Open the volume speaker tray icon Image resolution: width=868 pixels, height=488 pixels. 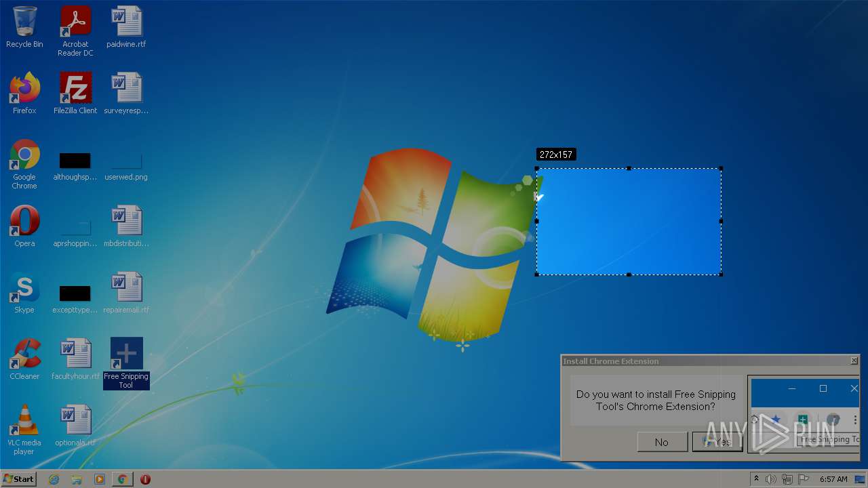[x=770, y=479]
